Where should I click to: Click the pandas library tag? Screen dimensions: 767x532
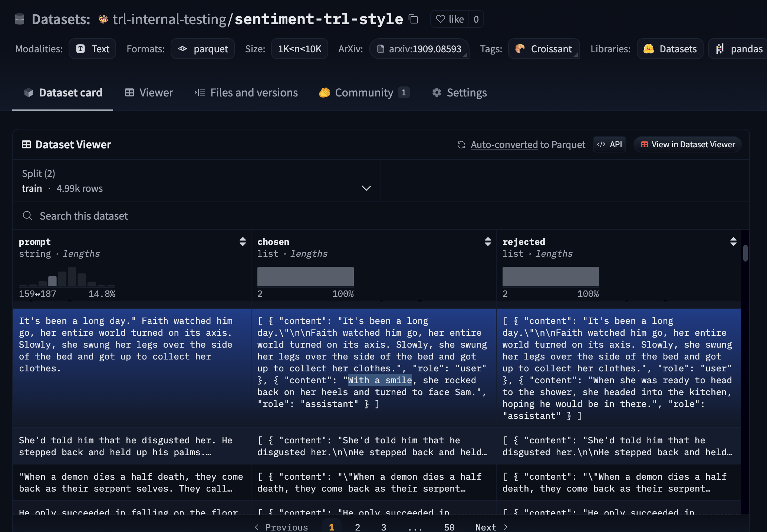click(738, 49)
